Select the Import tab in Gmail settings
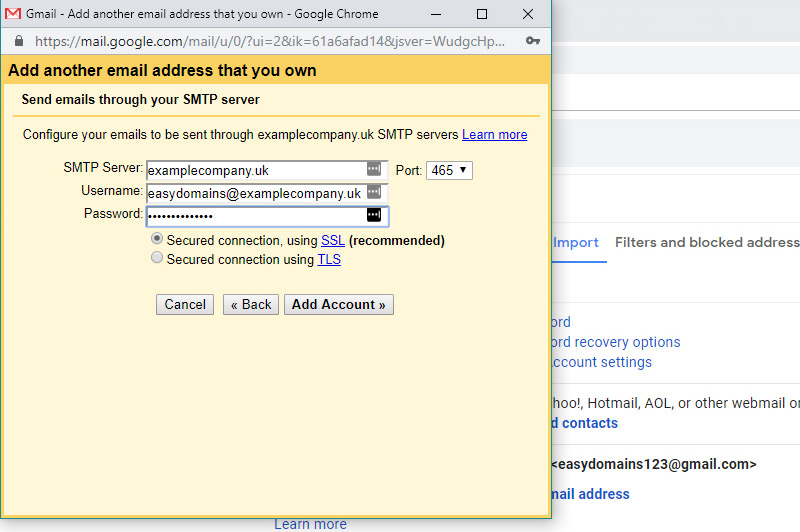 point(576,242)
